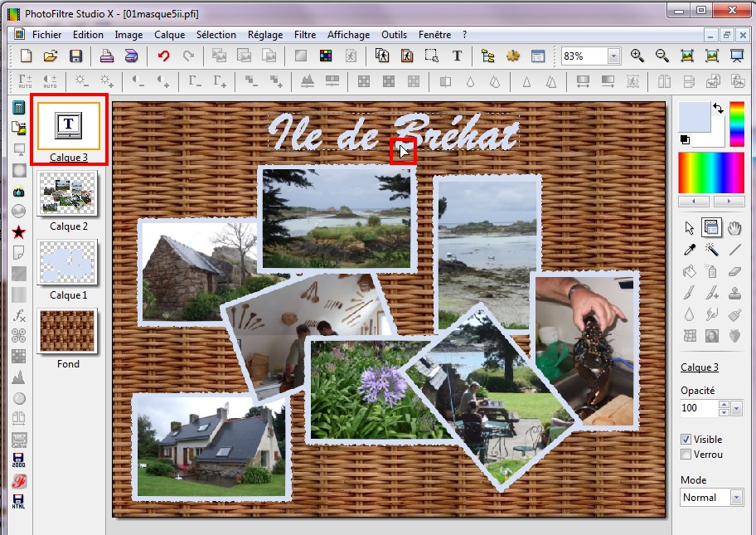The width and height of the screenshot is (756, 535).
Task: Open the Affichage menu
Action: click(x=348, y=35)
